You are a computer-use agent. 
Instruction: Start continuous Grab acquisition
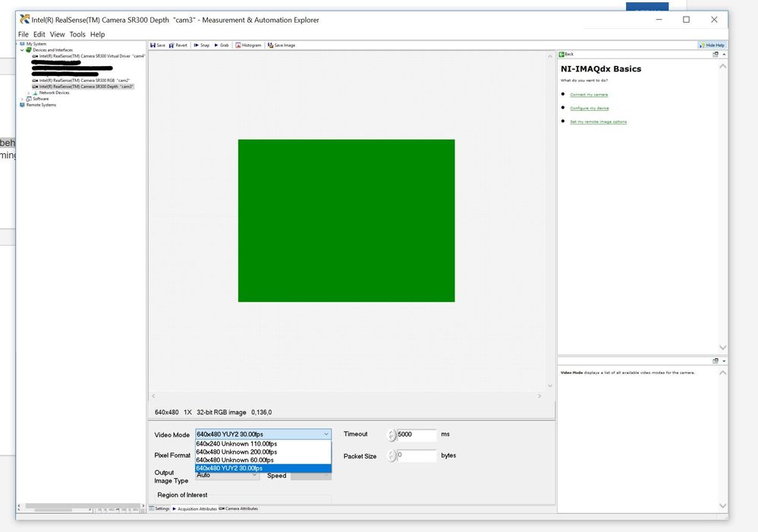[222, 45]
